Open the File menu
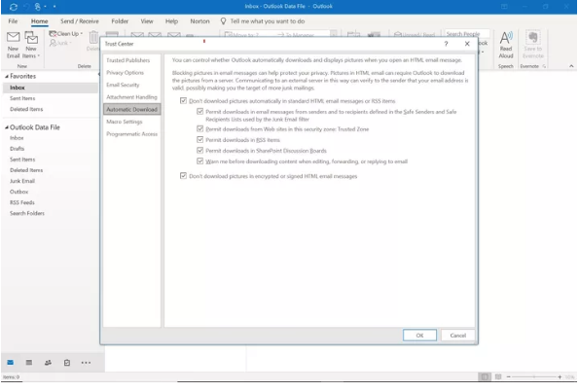The image size is (579, 392). [13, 21]
